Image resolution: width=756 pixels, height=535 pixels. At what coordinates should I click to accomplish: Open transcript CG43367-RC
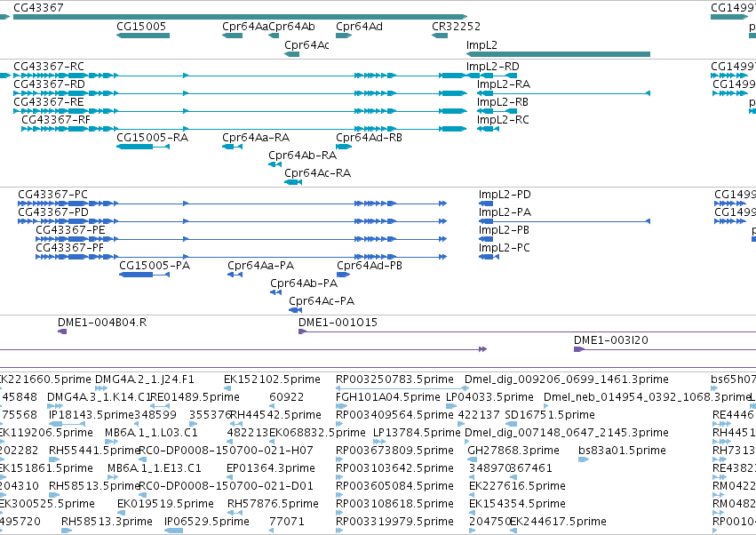49,67
